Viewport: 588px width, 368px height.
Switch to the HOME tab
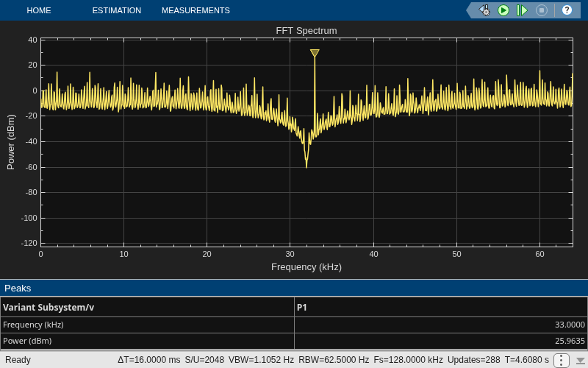pyautogui.click(x=39, y=10)
